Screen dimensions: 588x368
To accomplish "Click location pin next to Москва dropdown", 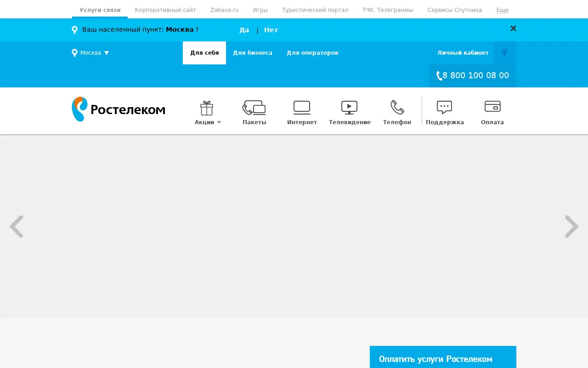I will (x=74, y=53).
